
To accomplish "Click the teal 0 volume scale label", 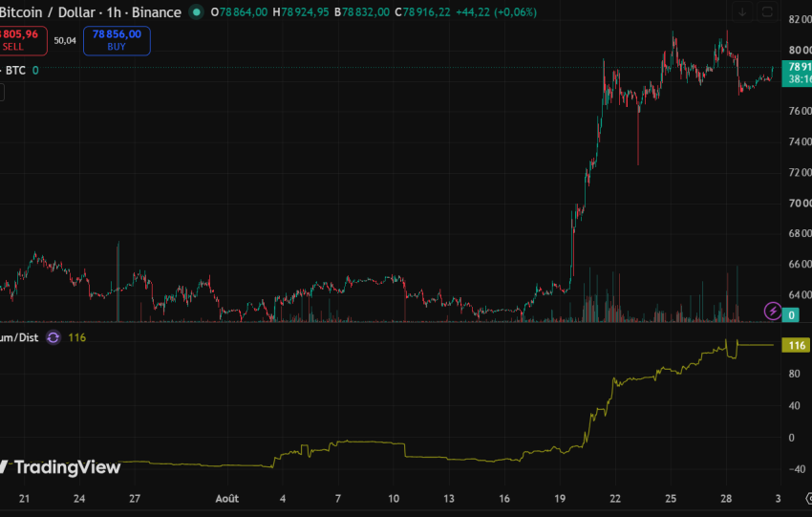I will (x=791, y=315).
